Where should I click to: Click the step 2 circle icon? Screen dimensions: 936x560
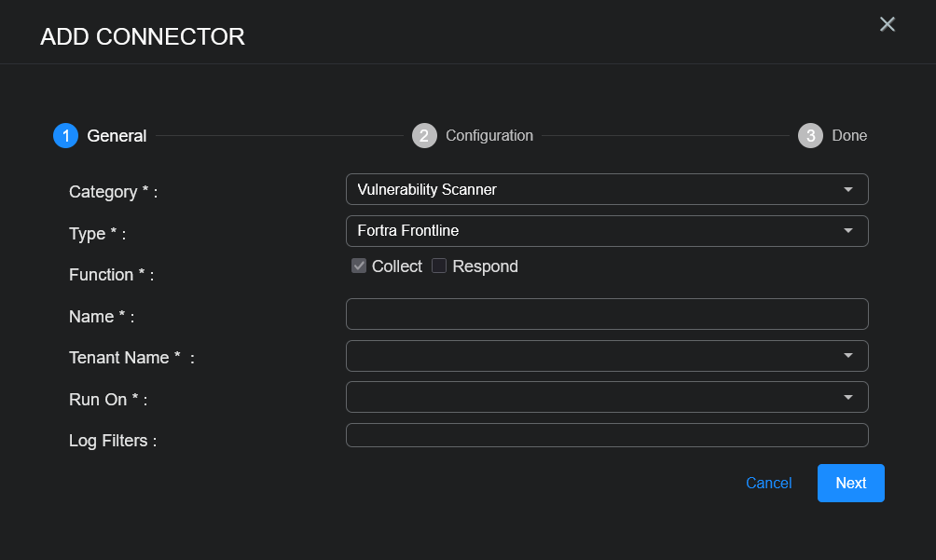tap(424, 136)
